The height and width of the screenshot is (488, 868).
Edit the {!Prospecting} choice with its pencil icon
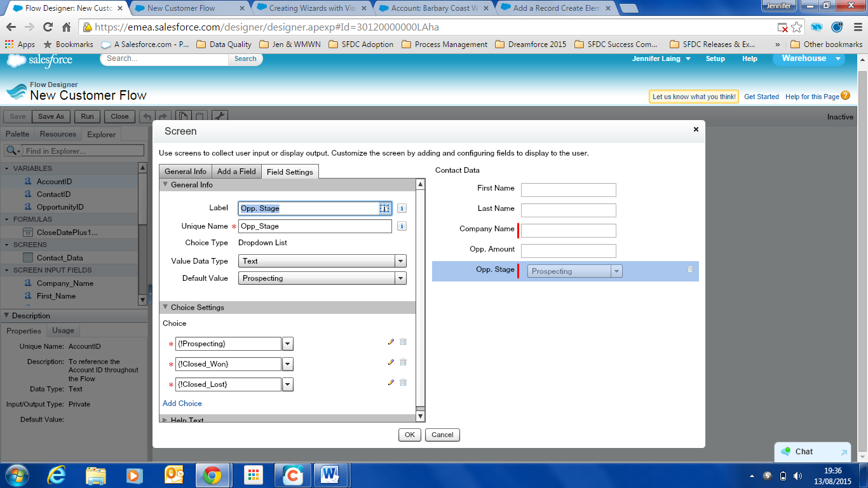[391, 342]
